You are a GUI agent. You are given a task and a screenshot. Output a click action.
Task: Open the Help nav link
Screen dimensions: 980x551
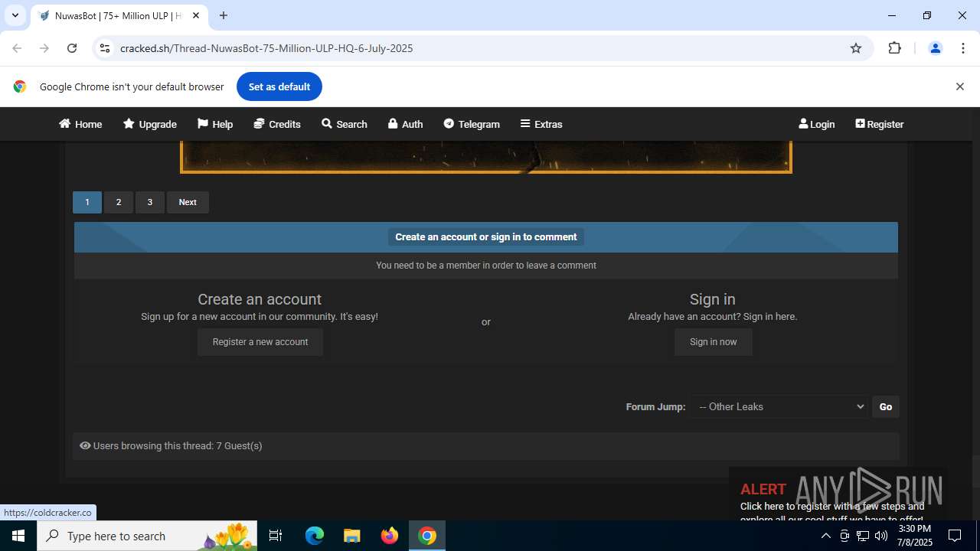click(215, 124)
